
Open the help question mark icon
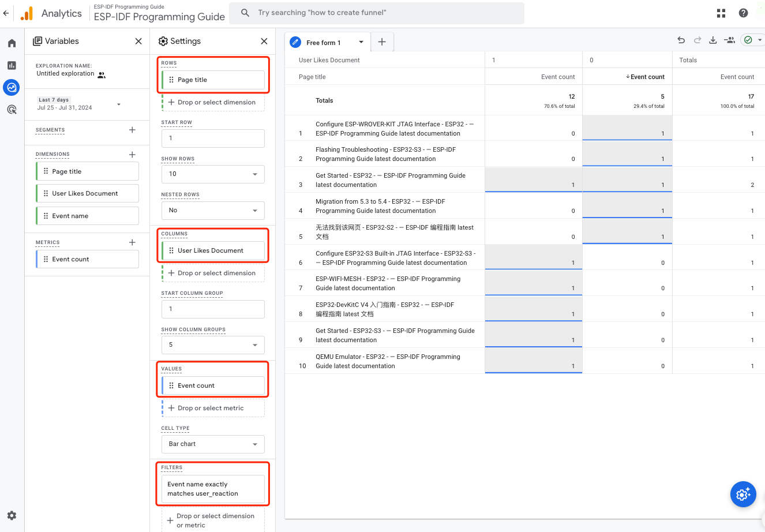(743, 13)
